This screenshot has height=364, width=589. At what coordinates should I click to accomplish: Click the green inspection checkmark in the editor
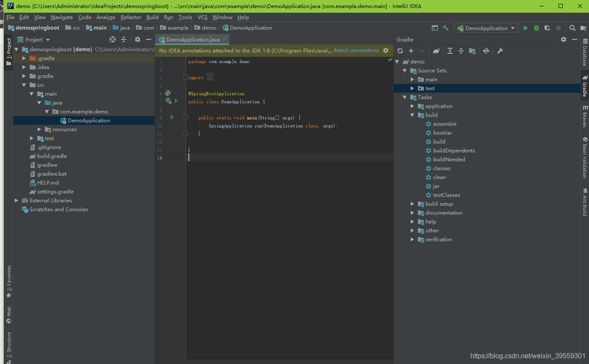pyautogui.click(x=390, y=60)
